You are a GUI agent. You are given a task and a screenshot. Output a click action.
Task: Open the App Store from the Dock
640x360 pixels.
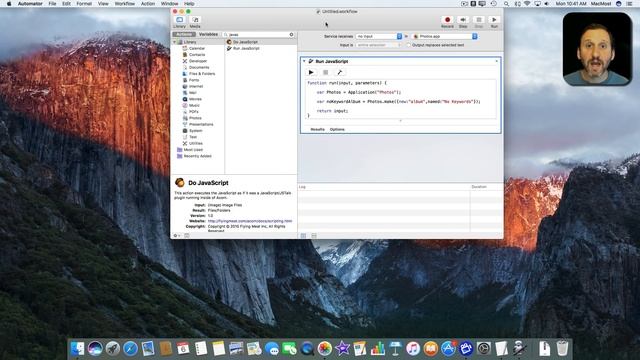(x=448, y=349)
